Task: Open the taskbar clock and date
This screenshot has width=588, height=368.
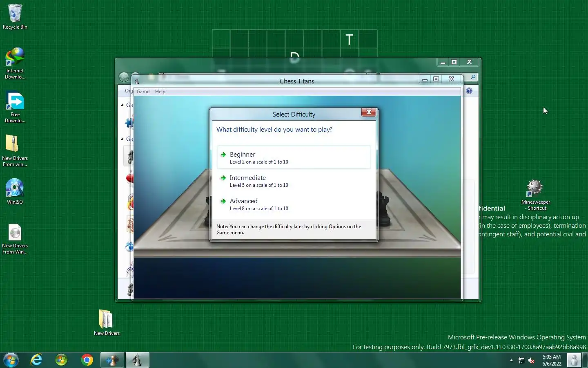Action: 552,360
